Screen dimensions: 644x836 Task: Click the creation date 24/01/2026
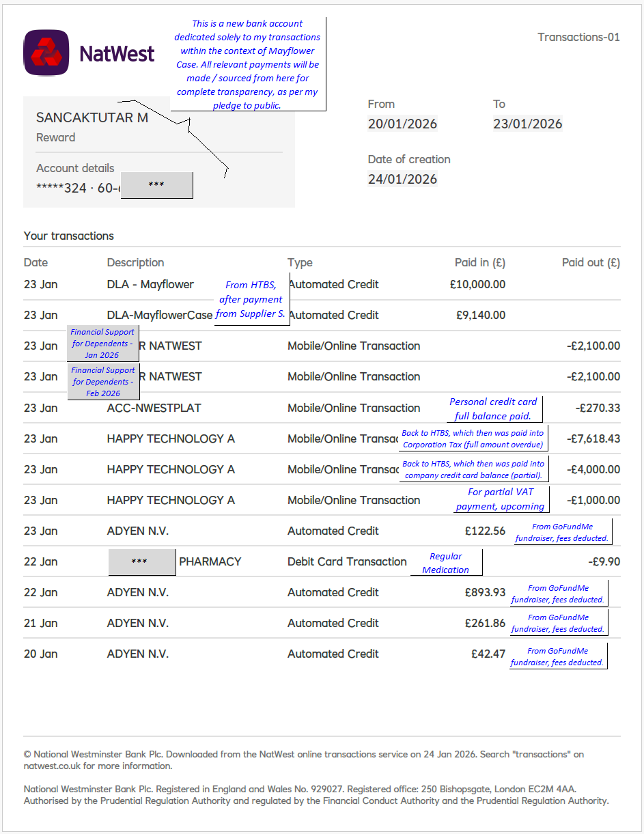[x=402, y=179]
